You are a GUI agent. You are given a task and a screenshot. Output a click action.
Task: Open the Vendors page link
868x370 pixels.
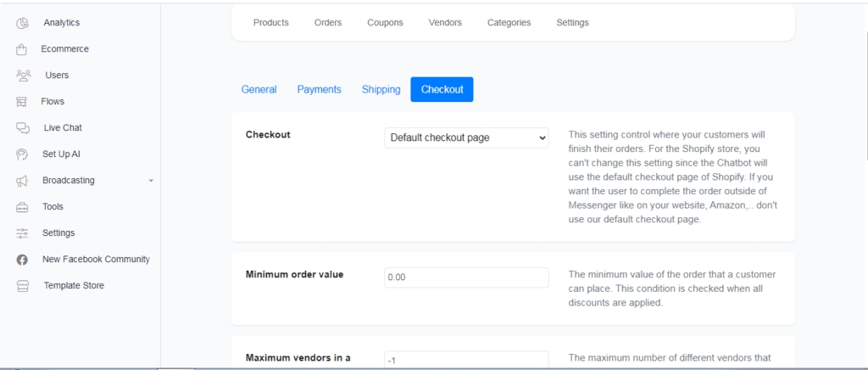(x=445, y=23)
